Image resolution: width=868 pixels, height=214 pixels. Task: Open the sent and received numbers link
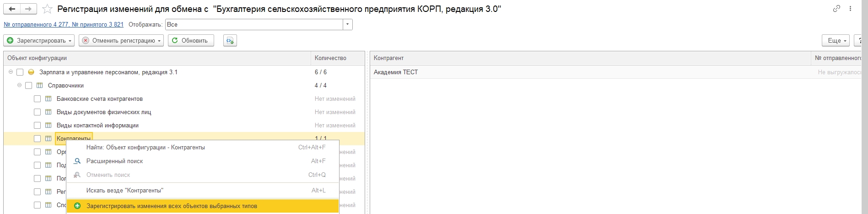pyautogui.click(x=64, y=25)
